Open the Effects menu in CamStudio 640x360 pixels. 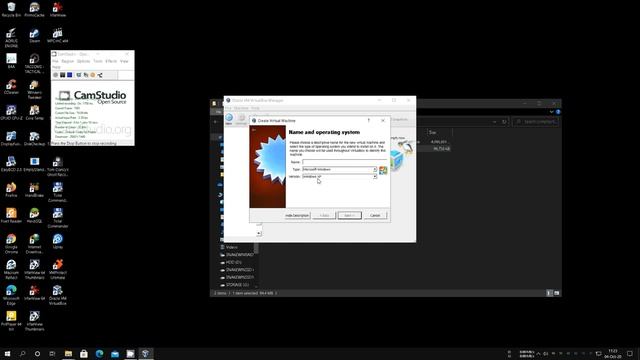(111, 61)
